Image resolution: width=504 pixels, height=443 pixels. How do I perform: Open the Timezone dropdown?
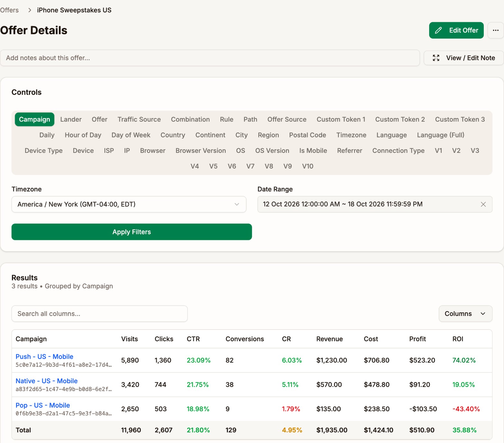click(x=129, y=204)
